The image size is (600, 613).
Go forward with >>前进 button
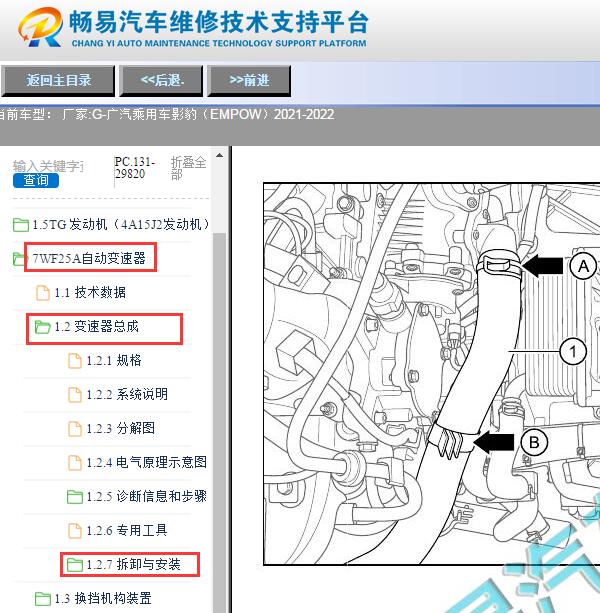coord(249,81)
